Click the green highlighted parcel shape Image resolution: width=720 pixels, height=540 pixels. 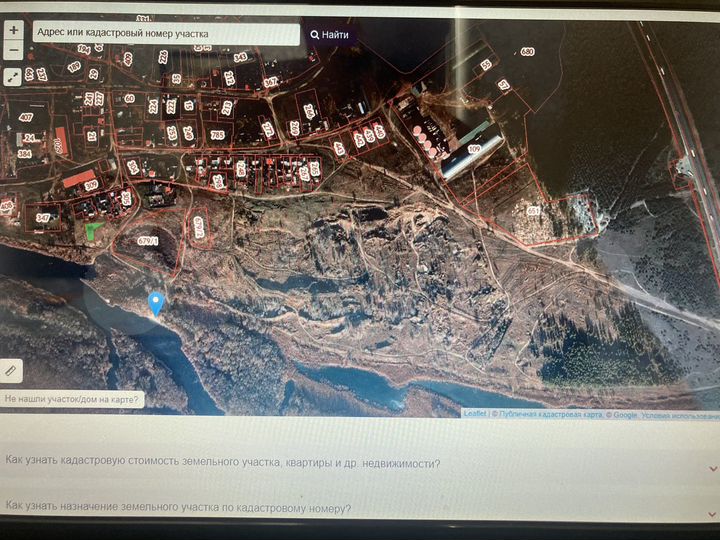coord(94,230)
